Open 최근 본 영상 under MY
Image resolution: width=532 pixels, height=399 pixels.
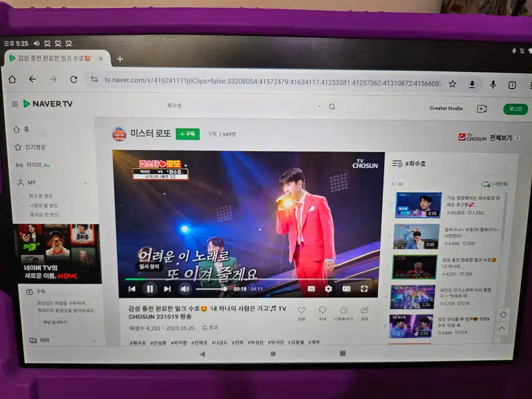[x=40, y=196]
